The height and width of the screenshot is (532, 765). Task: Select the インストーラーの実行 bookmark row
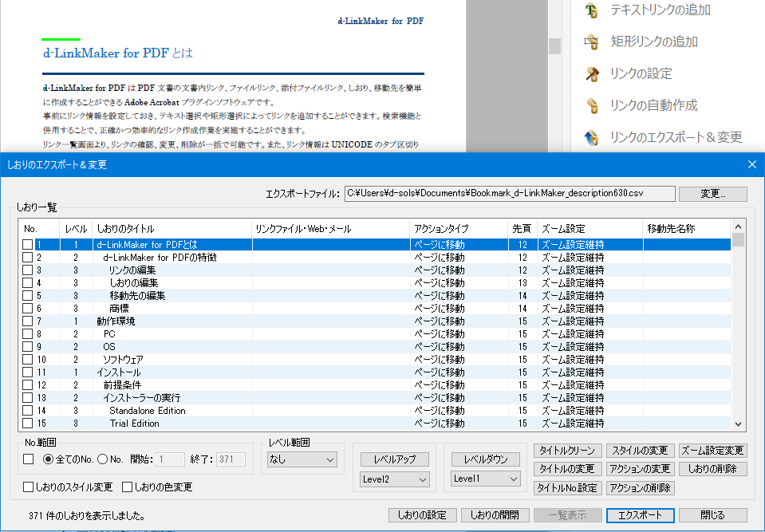click(x=375, y=398)
